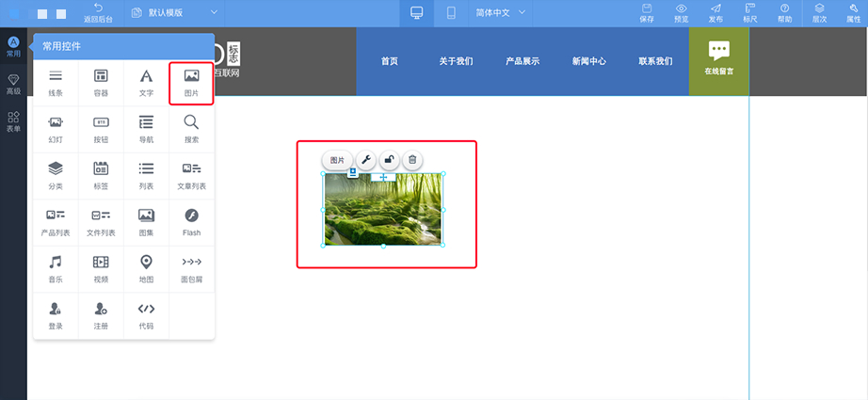Choose the 幻灯 slideshow widget

pos(56,128)
